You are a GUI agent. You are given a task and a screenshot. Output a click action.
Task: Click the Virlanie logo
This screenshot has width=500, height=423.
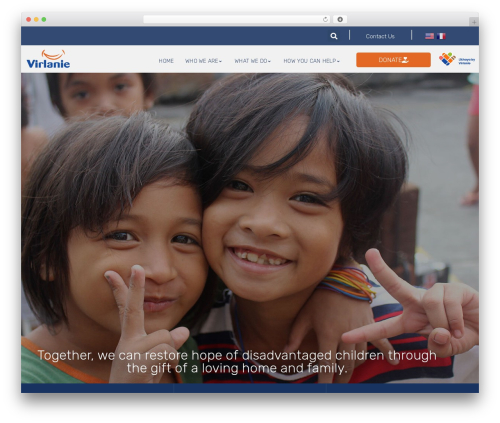(48, 59)
